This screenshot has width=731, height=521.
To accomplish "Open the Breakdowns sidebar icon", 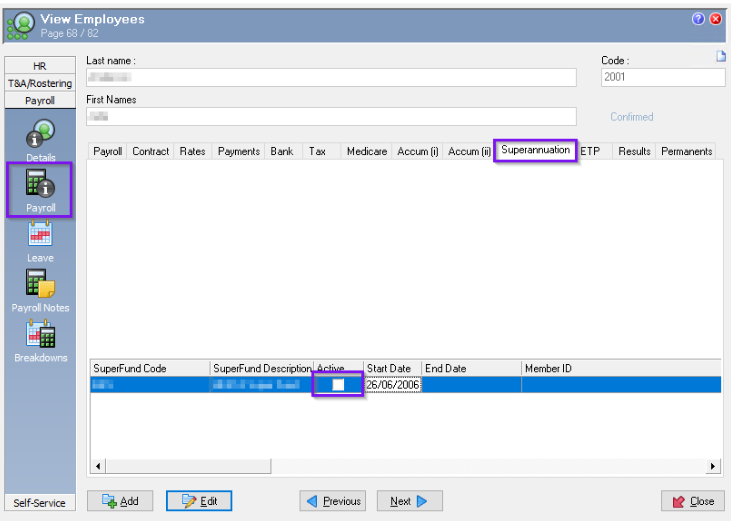I will tap(41, 336).
